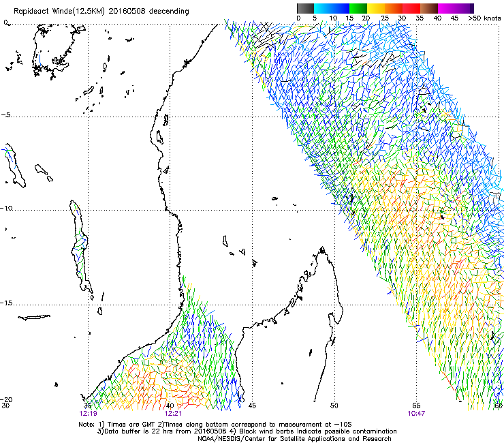Click the longitude label '55' on bottom axis
The image size is (504, 443).
[x=416, y=406]
